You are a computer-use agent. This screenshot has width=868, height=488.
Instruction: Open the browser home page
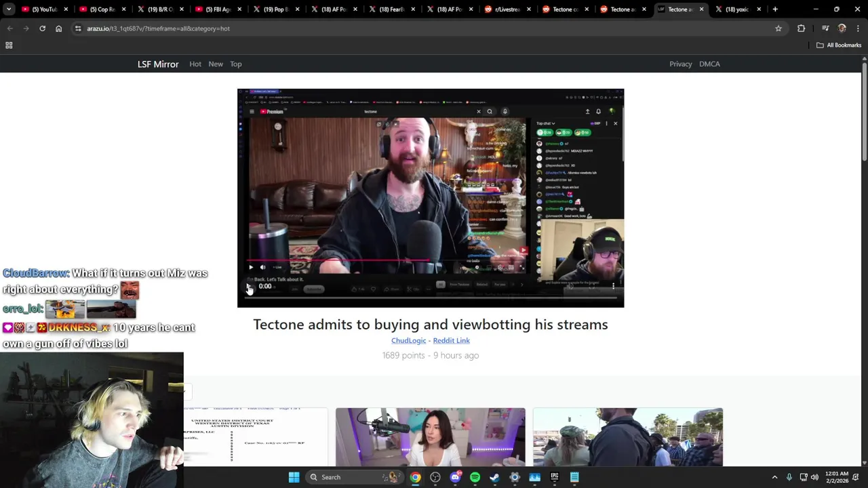(58, 28)
